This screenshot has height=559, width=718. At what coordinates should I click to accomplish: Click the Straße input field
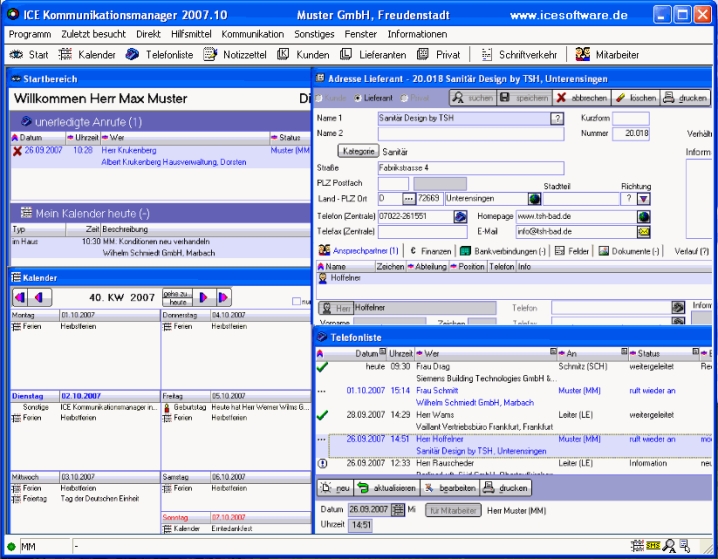pyautogui.click(x=470, y=168)
